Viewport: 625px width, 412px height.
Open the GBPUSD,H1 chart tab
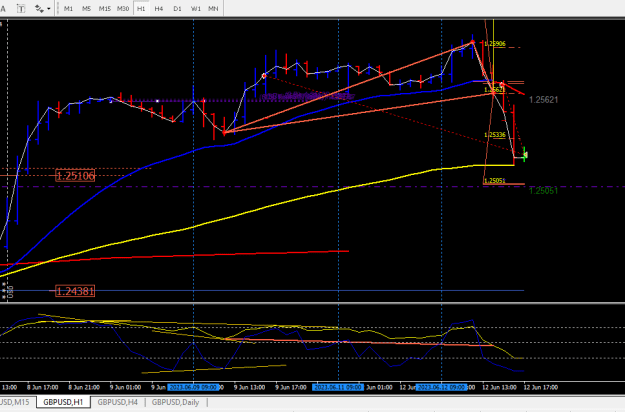[63, 402]
